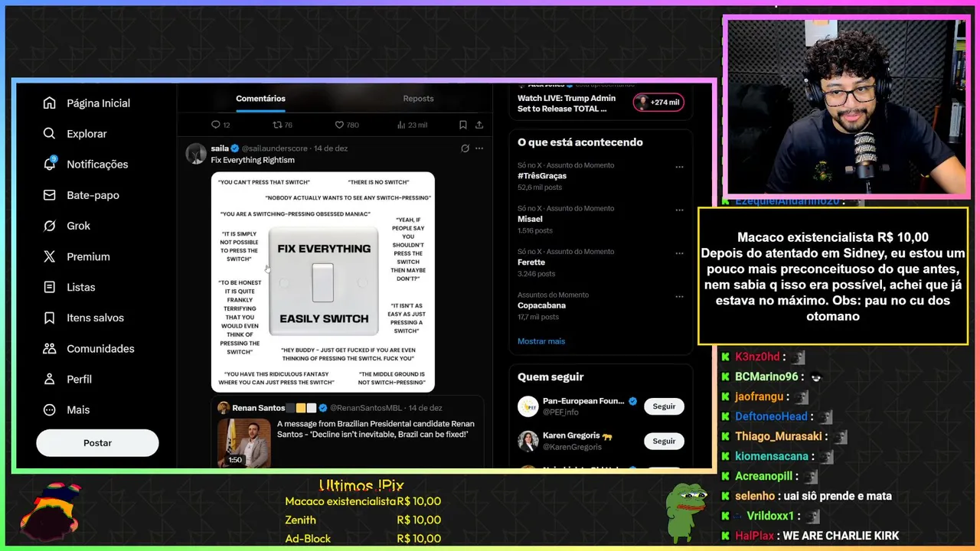Click the share icon on the post
Viewport: 980px width, 551px height.
click(x=479, y=125)
